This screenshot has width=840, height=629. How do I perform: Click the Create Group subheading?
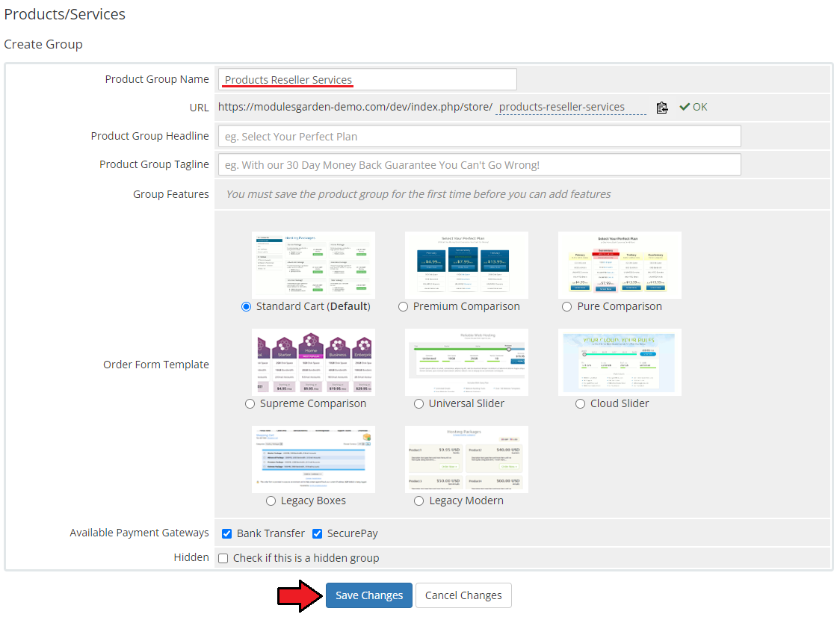tap(43, 44)
